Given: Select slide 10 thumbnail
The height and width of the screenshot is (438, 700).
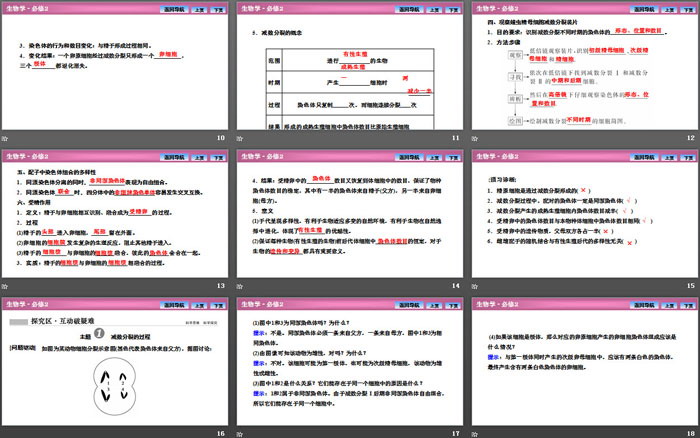Looking at the screenshot, I should (116, 70).
